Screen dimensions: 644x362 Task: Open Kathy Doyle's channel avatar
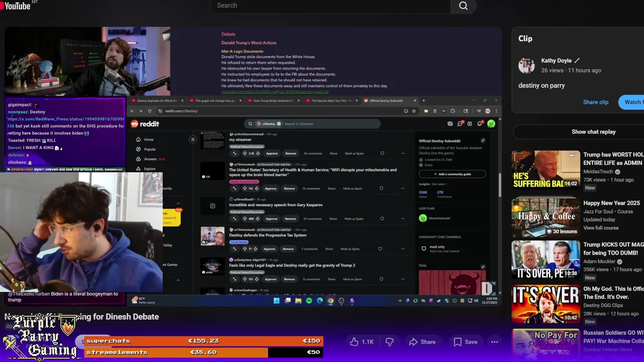click(x=526, y=65)
